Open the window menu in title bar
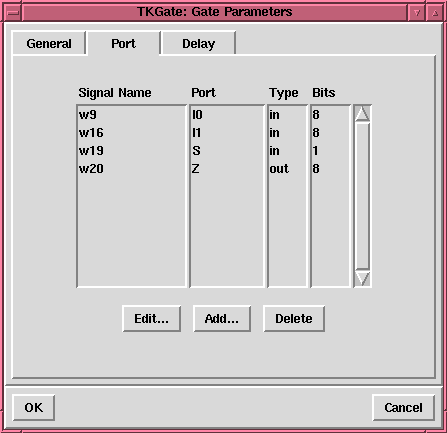Viewport: 447px width, 433px height. coord(13,13)
